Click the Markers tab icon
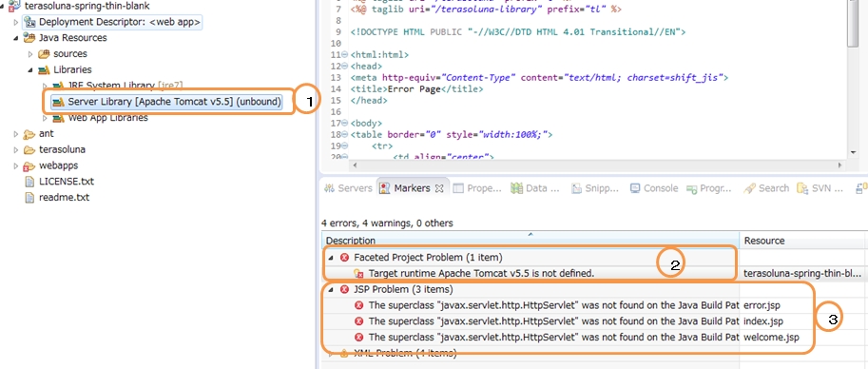 coord(385,188)
